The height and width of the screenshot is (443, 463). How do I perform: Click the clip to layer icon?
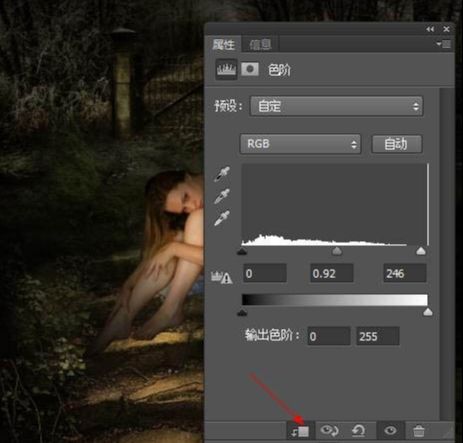pos(300,431)
